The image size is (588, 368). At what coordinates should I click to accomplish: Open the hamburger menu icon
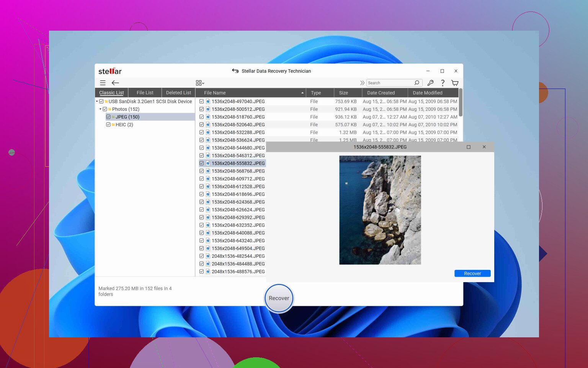[103, 83]
